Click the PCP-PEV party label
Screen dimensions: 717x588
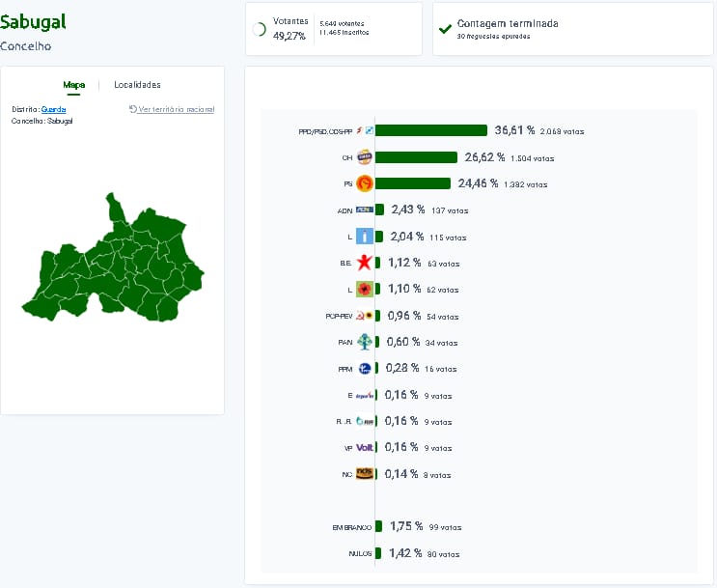(339, 316)
